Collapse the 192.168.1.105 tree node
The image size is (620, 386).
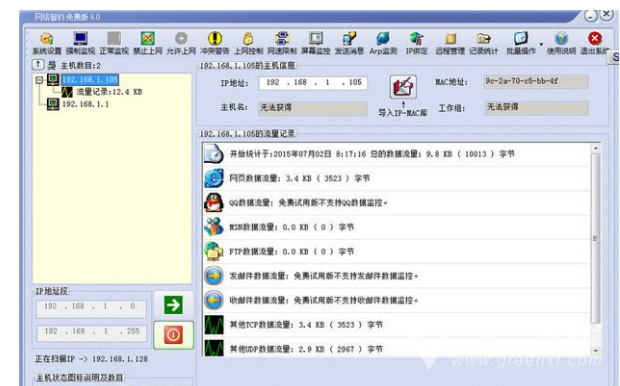[39, 80]
